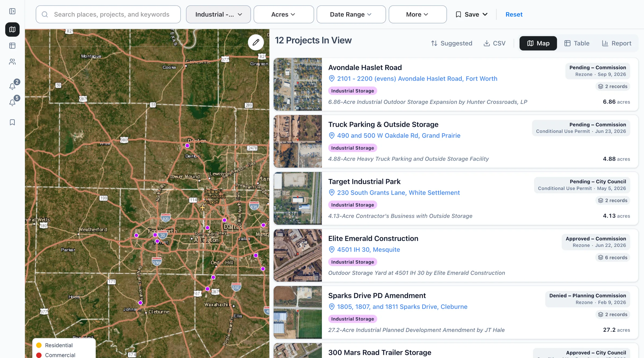Open the Save search dropdown
This screenshot has height=358, width=644.
[x=471, y=14]
